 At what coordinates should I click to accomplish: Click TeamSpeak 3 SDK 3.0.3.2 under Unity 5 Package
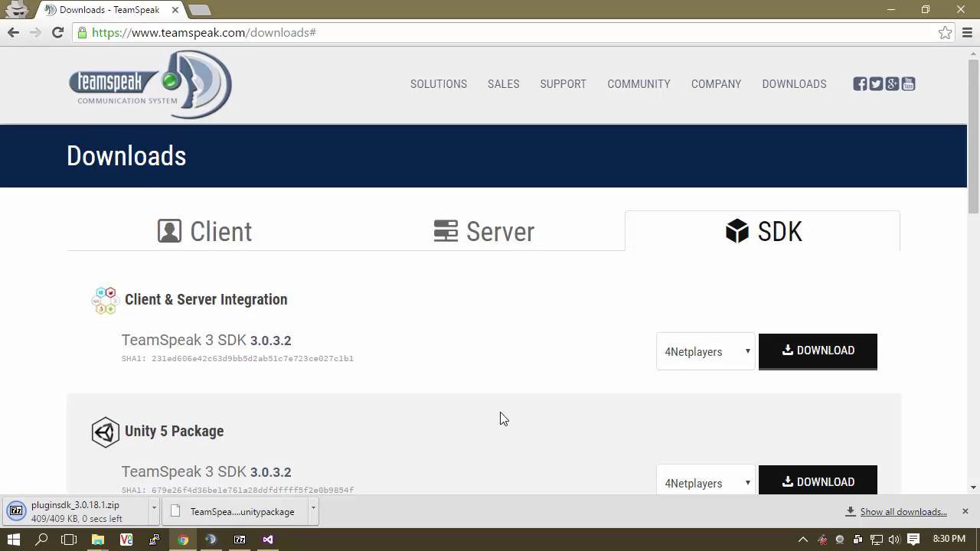coord(206,471)
